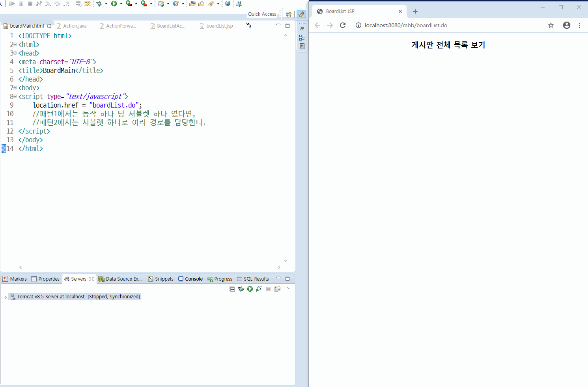The image size is (588, 387).
Task: Open the Servlet wizard dropdown arrow
Action: [x=183, y=4]
